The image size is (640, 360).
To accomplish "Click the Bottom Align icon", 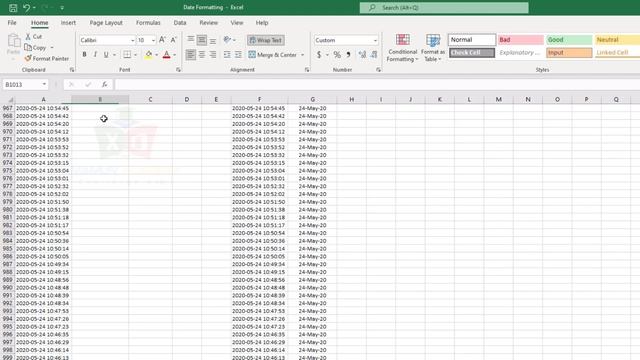I will [x=213, y=40].
